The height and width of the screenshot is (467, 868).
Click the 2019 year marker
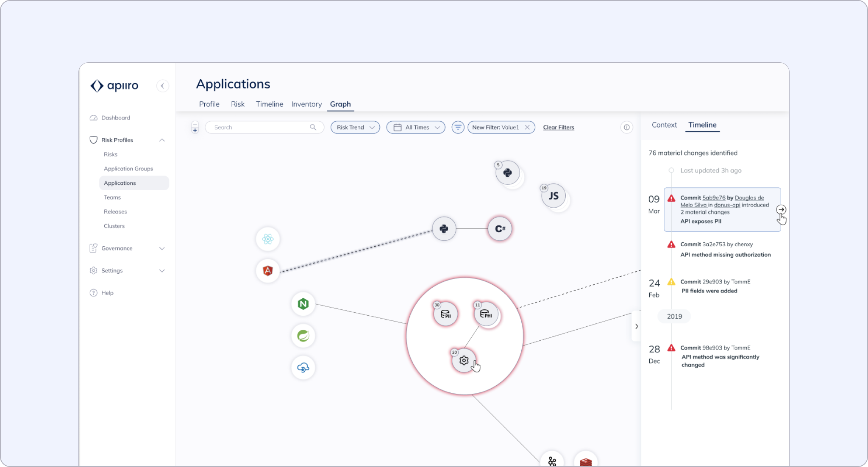pos(674,317)
